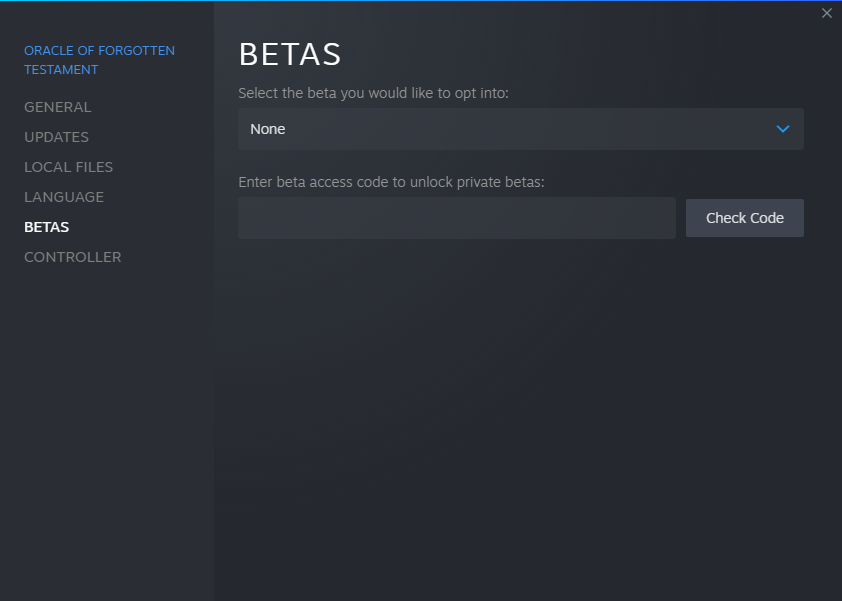Click the Oracle of Forgotten Testament title
Viewport: 842px width, 601px height.
pyautogui.click(x=99, y=51)
